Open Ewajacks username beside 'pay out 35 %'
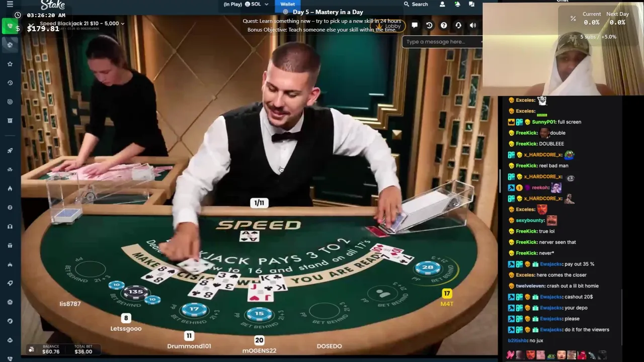This screenshot has height=362, width=644. coord(551,264)
